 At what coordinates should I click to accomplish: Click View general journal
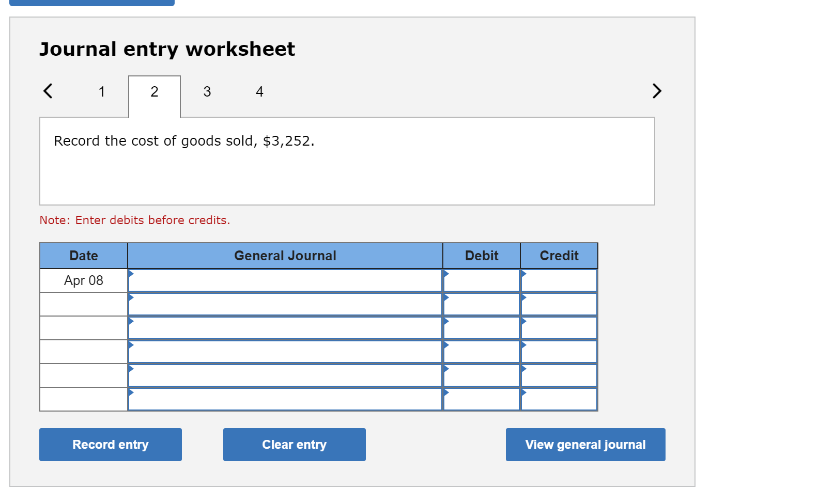(585, 444)
